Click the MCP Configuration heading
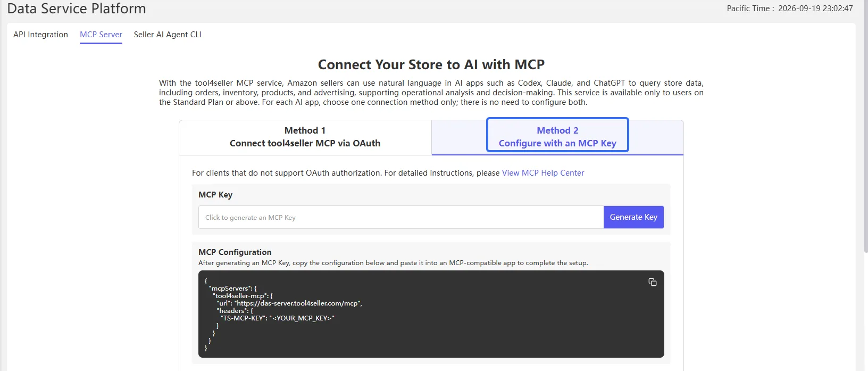Viewport: 868px width, 371px height. [235, 252]
